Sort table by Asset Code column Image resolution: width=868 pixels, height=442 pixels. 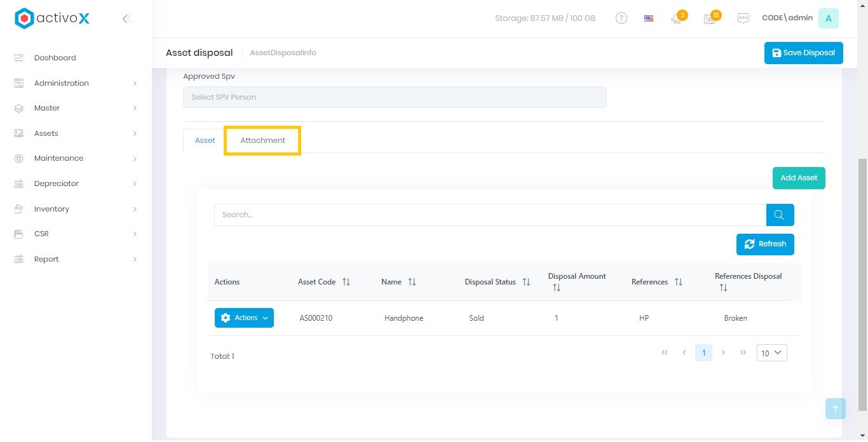(346, 282)
